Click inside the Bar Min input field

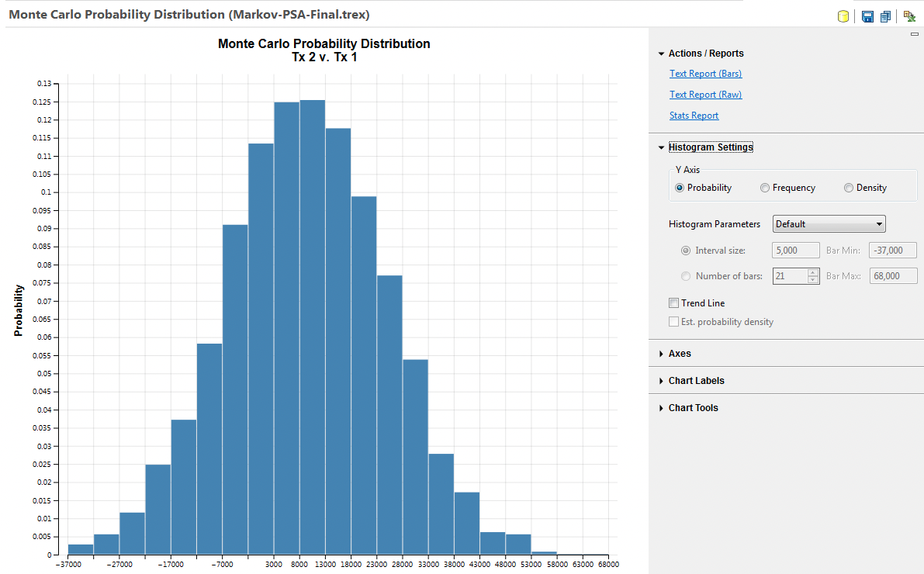click(893, 250)
